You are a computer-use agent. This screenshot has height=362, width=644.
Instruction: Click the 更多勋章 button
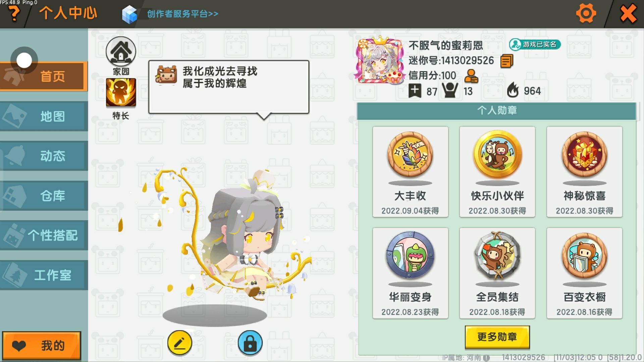[497, 337]
